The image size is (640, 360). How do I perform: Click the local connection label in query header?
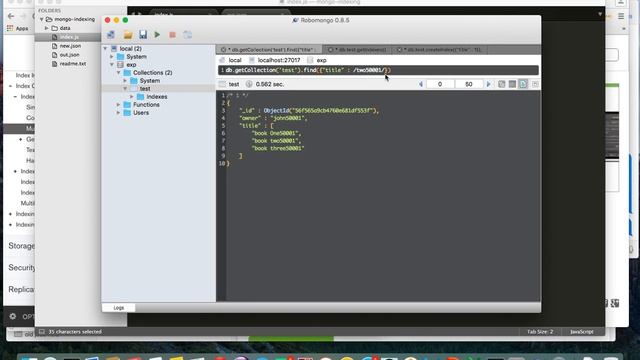[x=235, y=60]
